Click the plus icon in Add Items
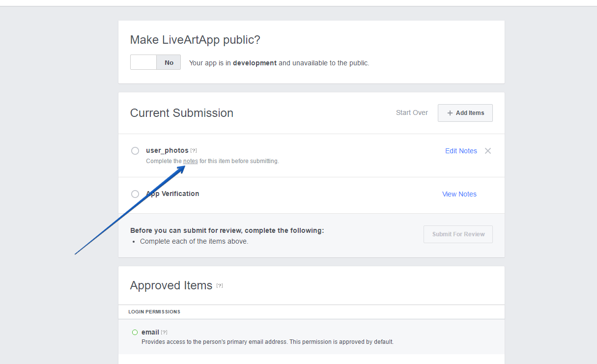Screen dimensions: 597x364 coord(450,113)
